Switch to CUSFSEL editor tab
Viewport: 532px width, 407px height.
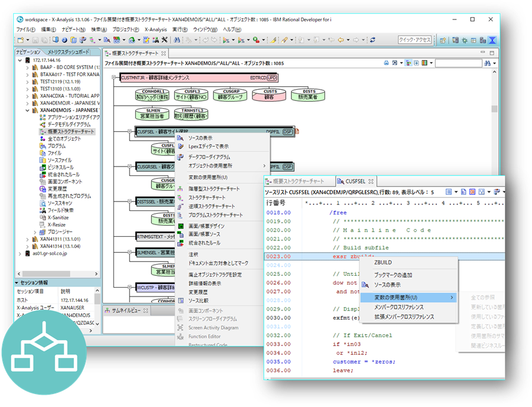coord(355,181)
